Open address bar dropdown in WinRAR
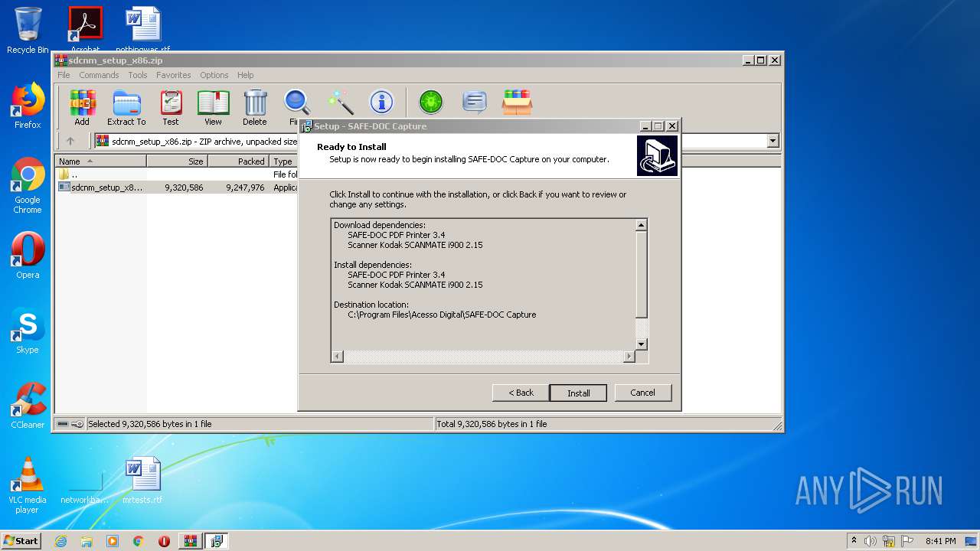980x551 pixels. (x=773, y=141)
